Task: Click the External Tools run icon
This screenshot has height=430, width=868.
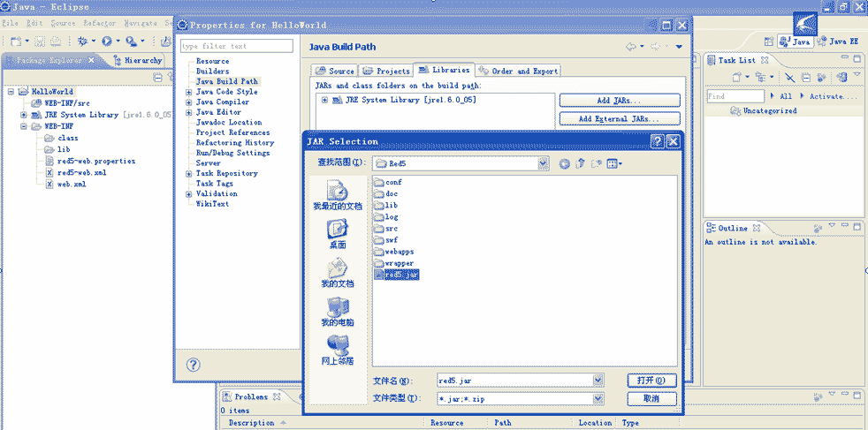Action: pyautogui.click(x=131, y=41)
